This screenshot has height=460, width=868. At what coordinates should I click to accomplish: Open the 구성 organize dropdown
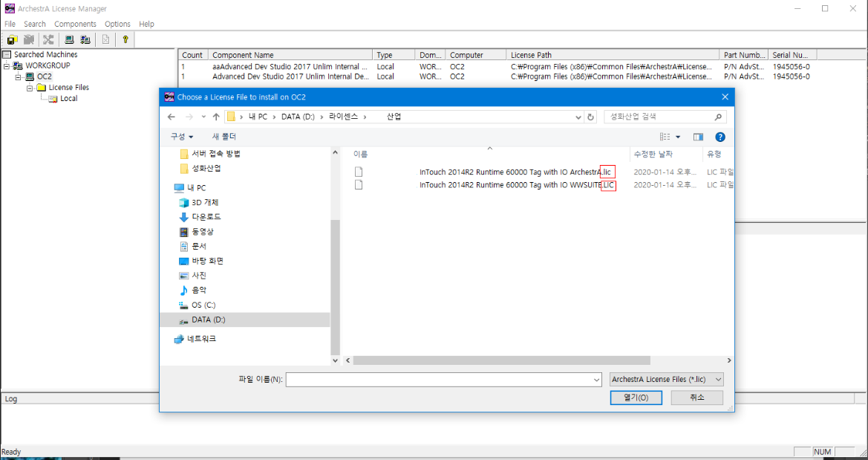pos(182,136)
